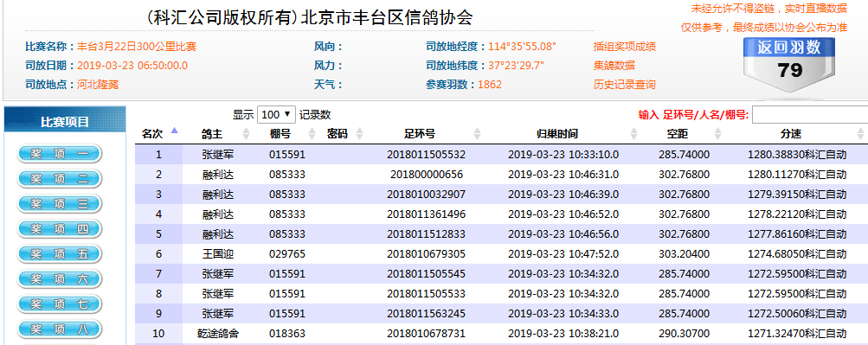The height and width of the screenshot is (345, 868).
Task: Open 奖项四 prize category
Action: click(x=59, y=229)
